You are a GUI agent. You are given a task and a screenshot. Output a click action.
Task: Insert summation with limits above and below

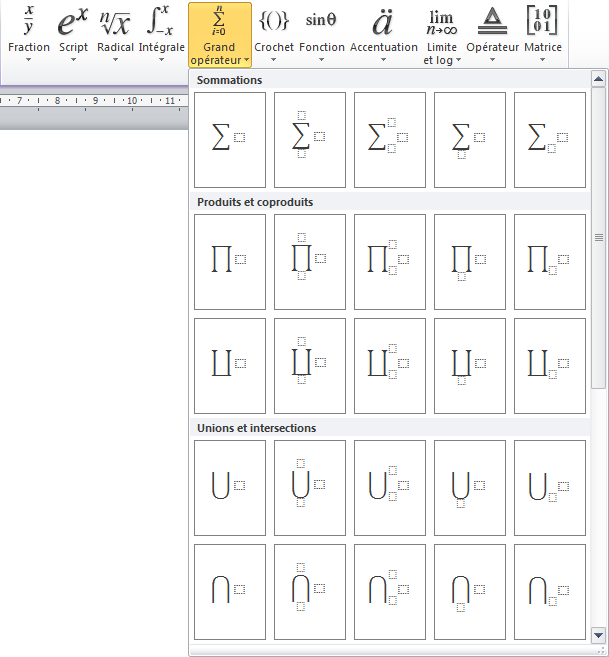tap(310, 140)
